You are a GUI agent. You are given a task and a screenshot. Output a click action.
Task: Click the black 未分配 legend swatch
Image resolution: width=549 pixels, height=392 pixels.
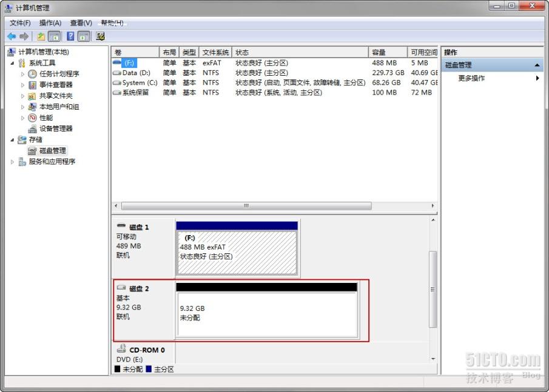tap(117, 369)
